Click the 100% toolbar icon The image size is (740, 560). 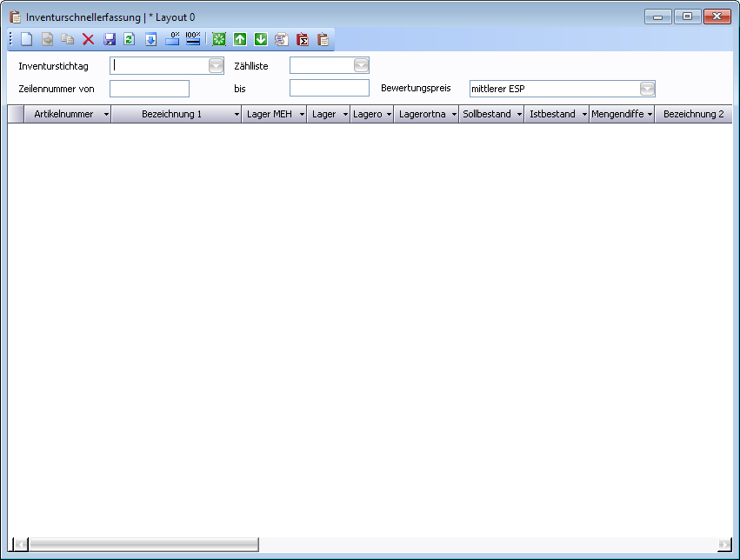(x=193, y=39)
